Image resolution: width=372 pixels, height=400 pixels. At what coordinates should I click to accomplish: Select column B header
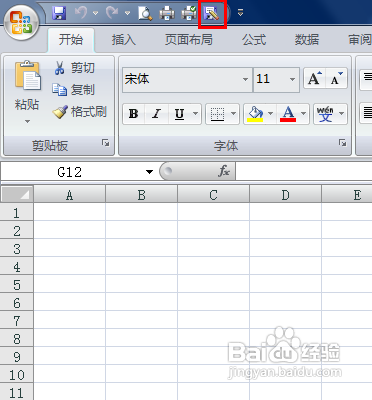tap(141, 194)
